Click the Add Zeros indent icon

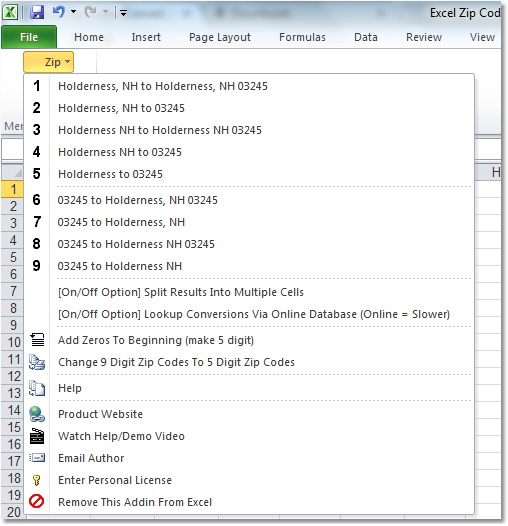[37, 339]
